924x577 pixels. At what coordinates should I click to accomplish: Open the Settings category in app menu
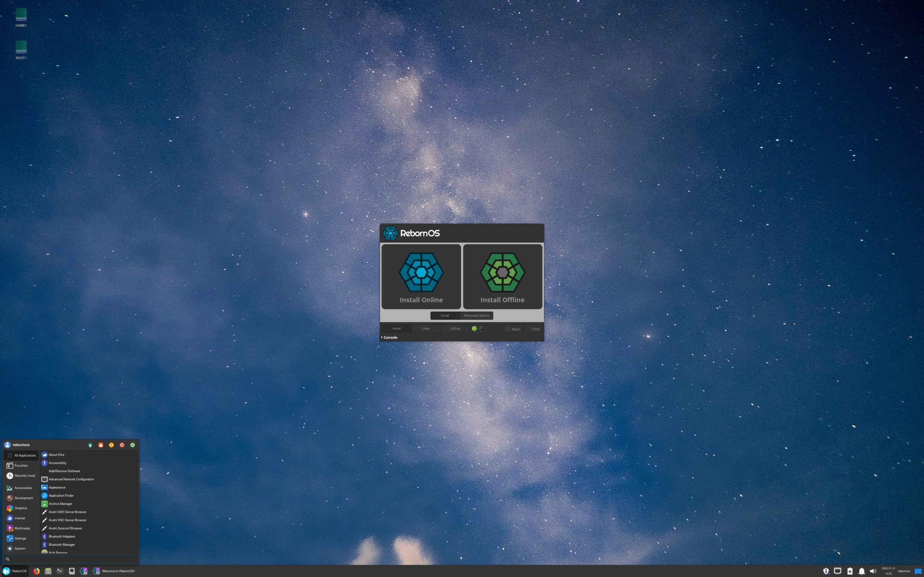pos(20,538)
